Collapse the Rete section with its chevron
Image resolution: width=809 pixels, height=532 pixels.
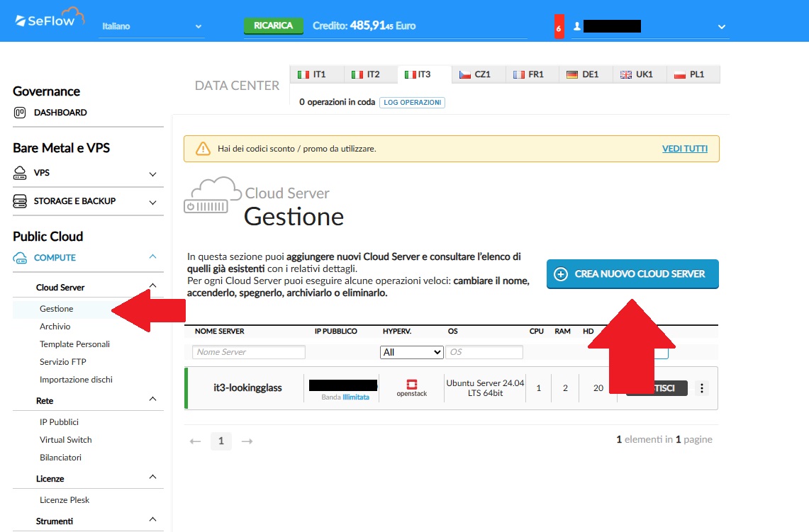click(x=152, y=398)
